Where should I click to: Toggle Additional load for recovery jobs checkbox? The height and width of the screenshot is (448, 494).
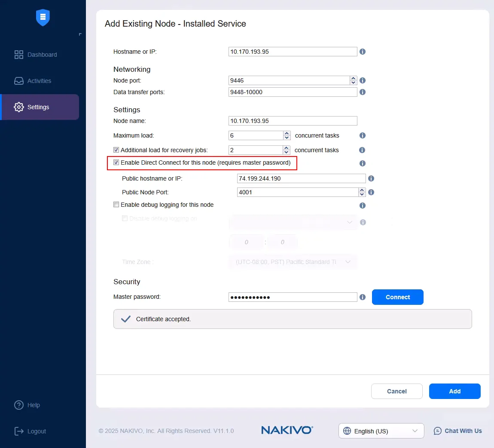pos(116,150)
